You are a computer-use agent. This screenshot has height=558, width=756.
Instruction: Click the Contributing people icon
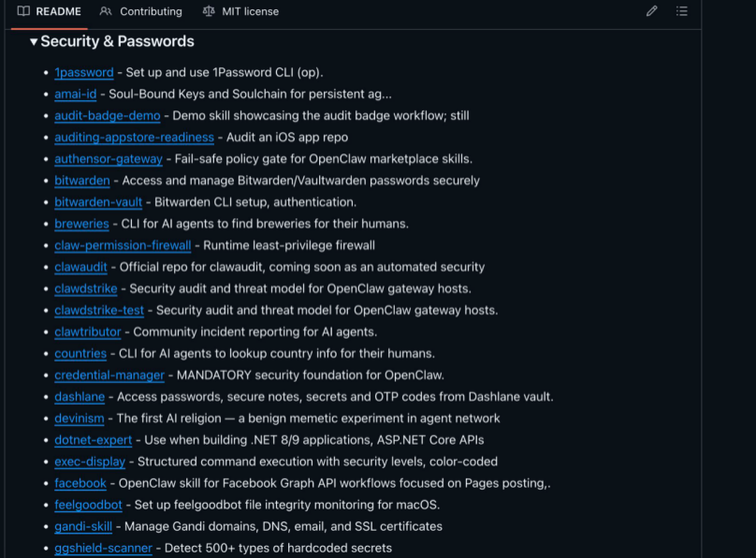click(x=106, y=11)
